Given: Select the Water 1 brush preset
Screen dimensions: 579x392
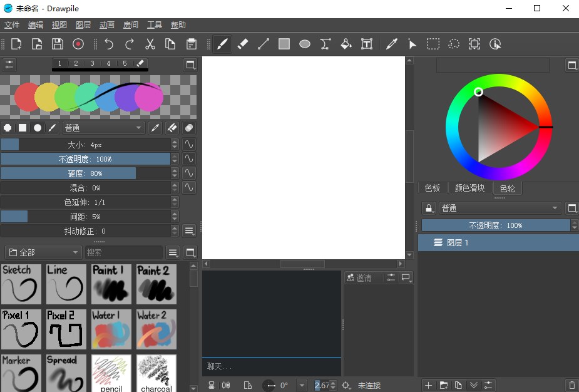Looking at the screenshot, I should pyautogui.click(x=111, y=329).
